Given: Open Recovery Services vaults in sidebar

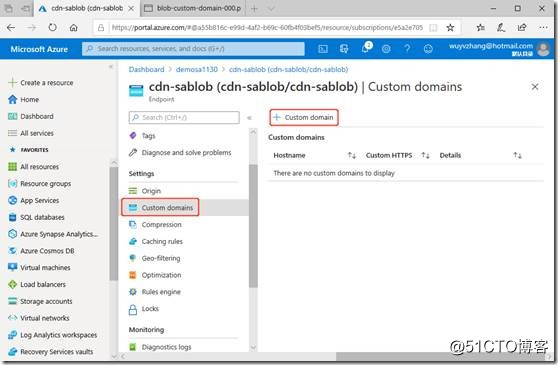Looking at the screenshot, I should tap(51, 351).
